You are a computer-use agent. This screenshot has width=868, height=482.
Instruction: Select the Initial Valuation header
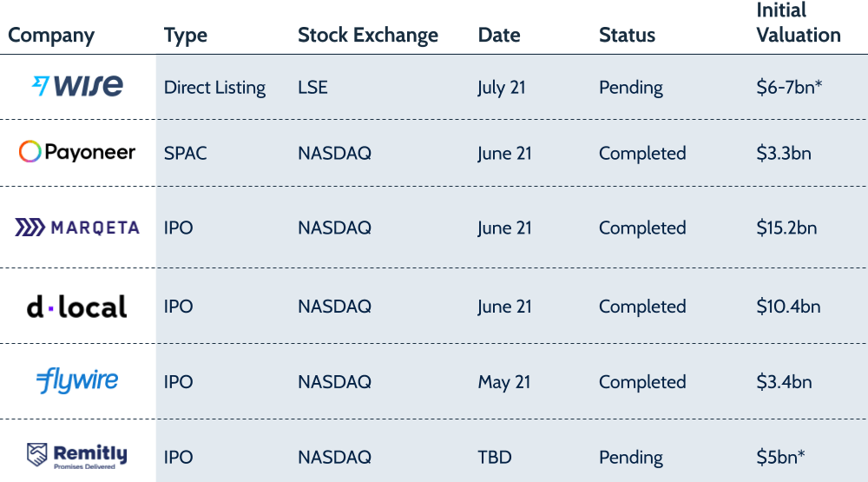[799, 23]
